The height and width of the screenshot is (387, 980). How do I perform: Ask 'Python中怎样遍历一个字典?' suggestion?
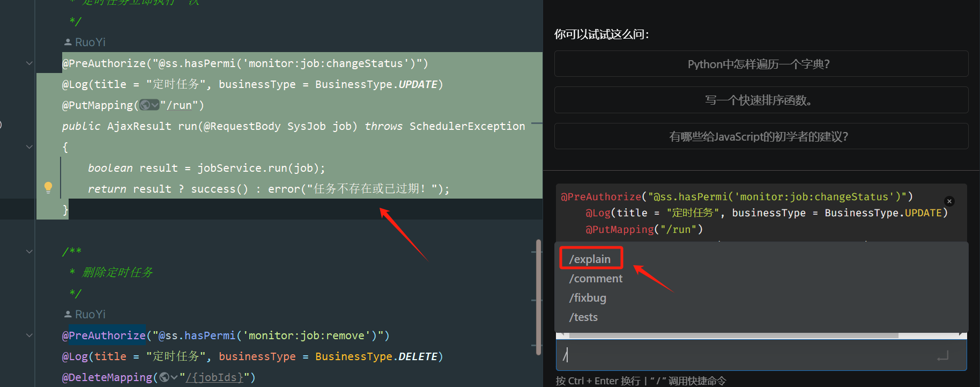[761, 64]
